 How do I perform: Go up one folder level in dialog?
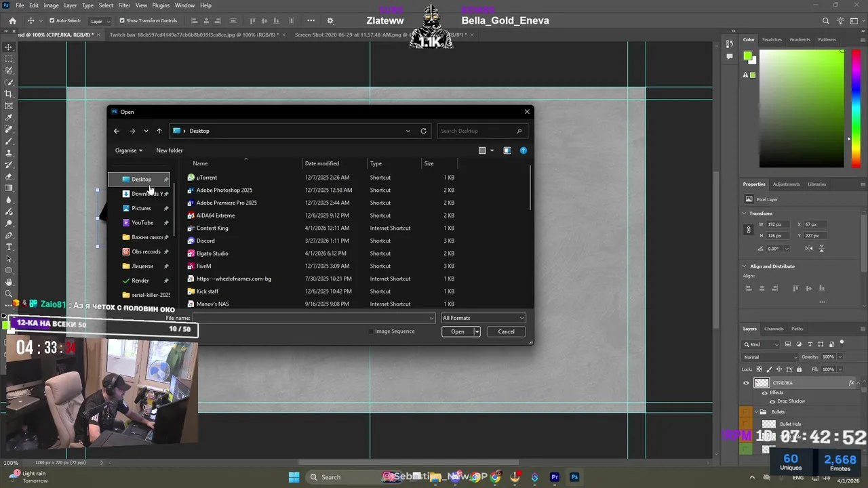(159, 131)
